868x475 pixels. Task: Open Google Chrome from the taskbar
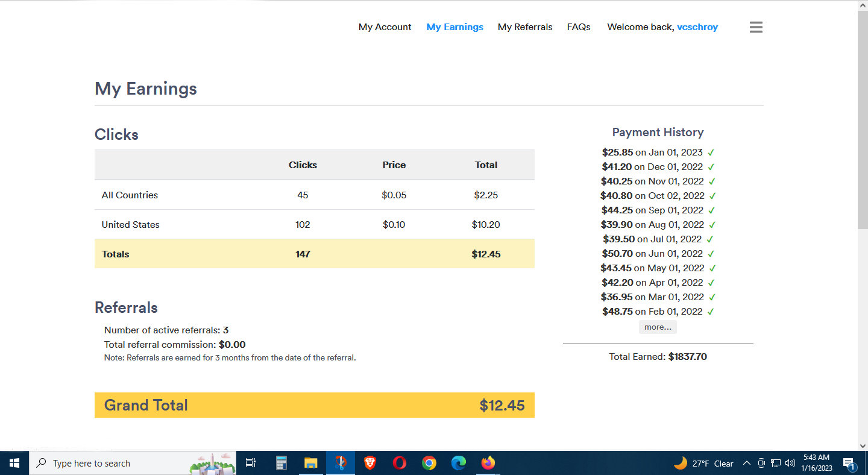429,463
